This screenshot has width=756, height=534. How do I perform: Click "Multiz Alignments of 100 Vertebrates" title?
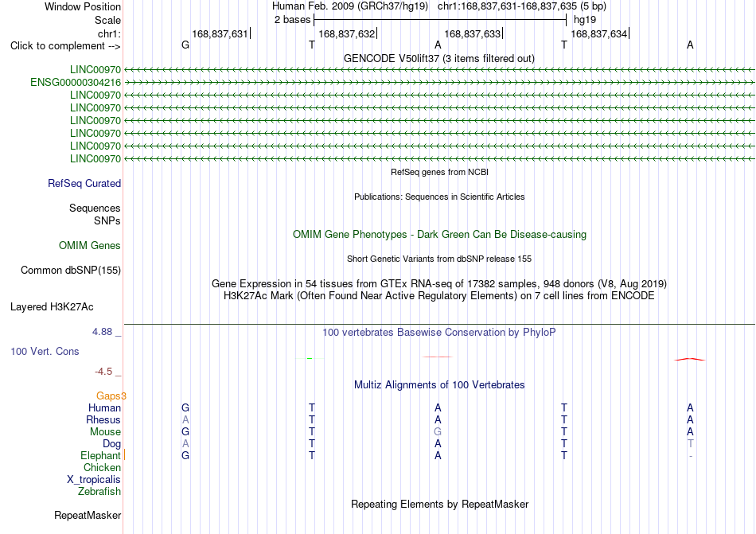pos(439,385)
